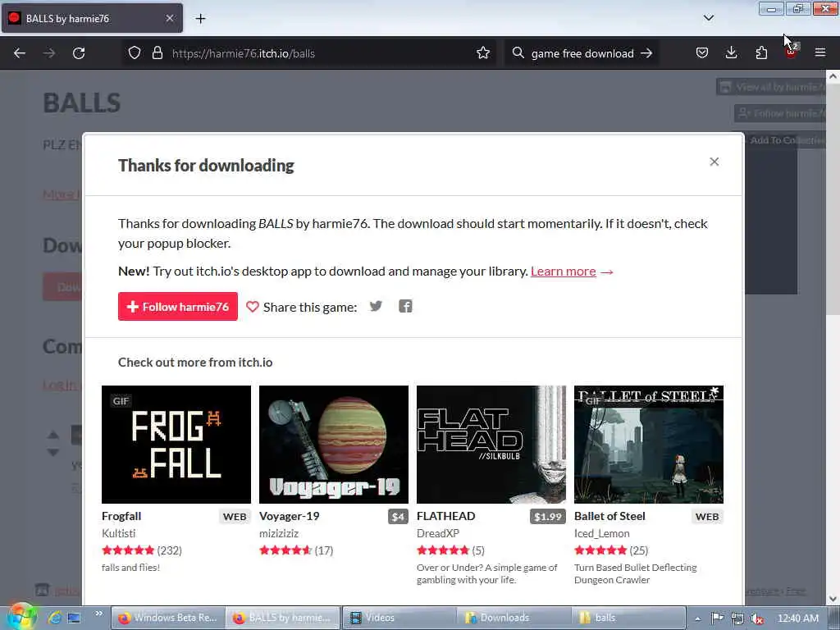The image size is (840, 630).
Task: Open the Learn more link
Action: (x=563, y=271)
